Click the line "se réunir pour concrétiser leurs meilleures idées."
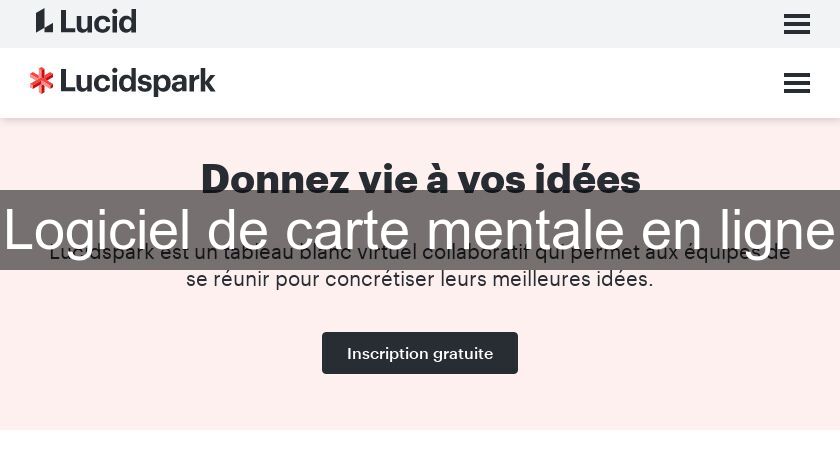 [x=420, y=280]
